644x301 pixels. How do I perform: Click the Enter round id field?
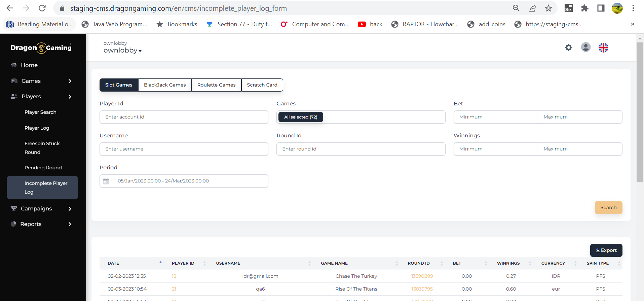coord(361,149)
